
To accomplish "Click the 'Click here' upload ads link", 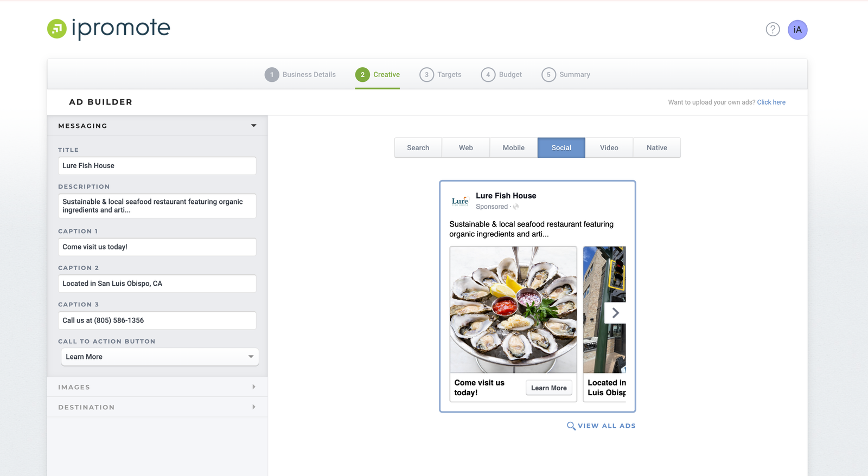I will [771, 102].
